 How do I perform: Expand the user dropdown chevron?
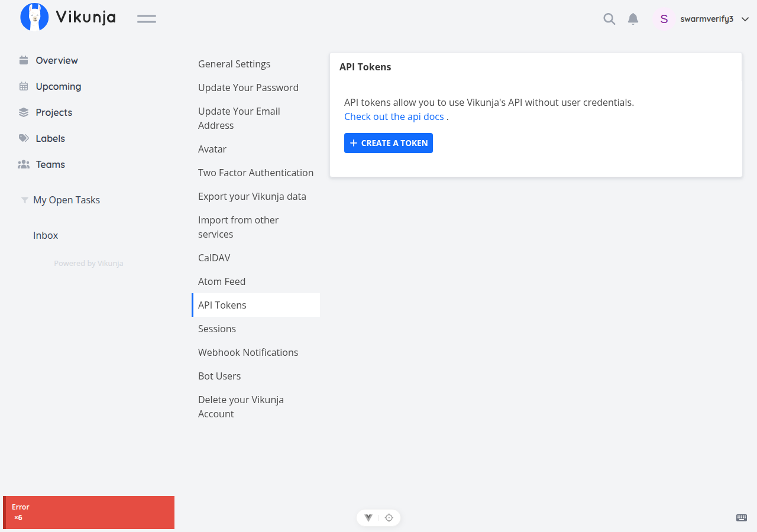click(x=745, y=19)
